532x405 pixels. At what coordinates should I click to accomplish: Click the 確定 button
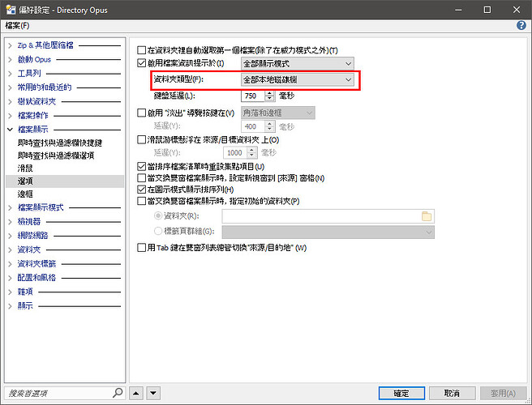click(401, 393)
